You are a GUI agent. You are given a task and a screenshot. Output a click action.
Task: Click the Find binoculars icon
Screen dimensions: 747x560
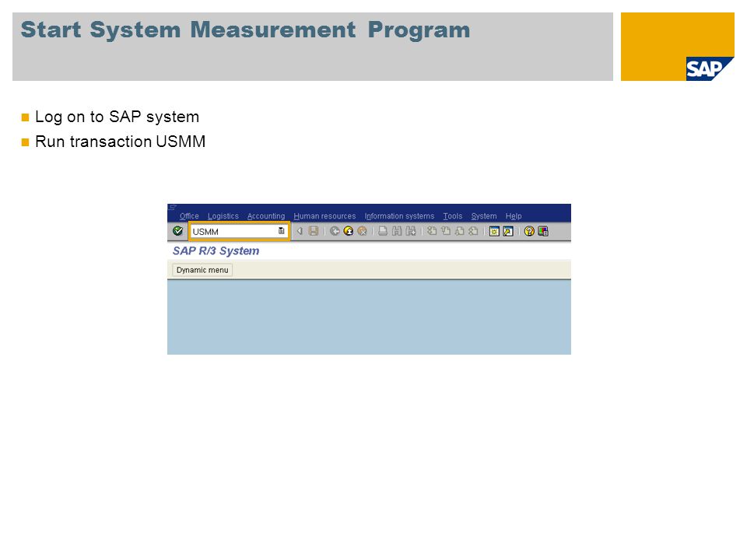(x=397, y=232)
